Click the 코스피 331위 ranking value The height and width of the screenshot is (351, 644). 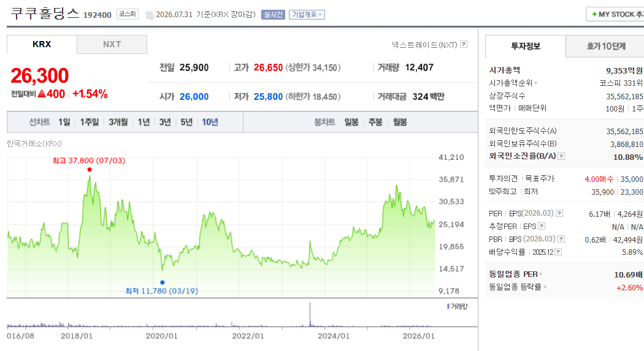[621, 83]
